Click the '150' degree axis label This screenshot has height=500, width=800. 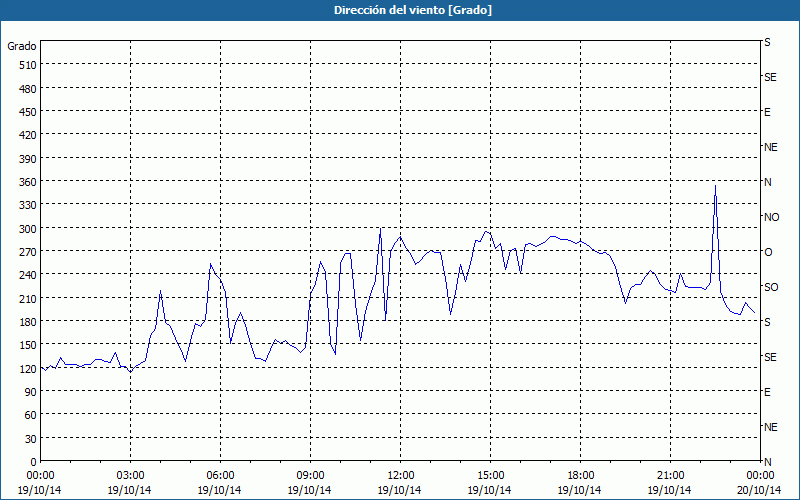click(29, 345)
